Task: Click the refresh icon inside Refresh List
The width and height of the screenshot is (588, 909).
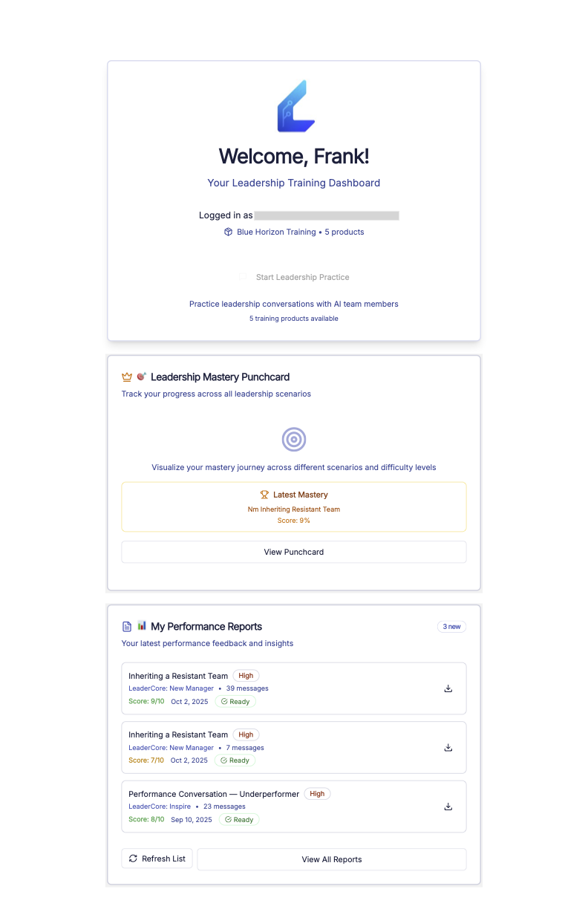Action: [x=134, y=858]
